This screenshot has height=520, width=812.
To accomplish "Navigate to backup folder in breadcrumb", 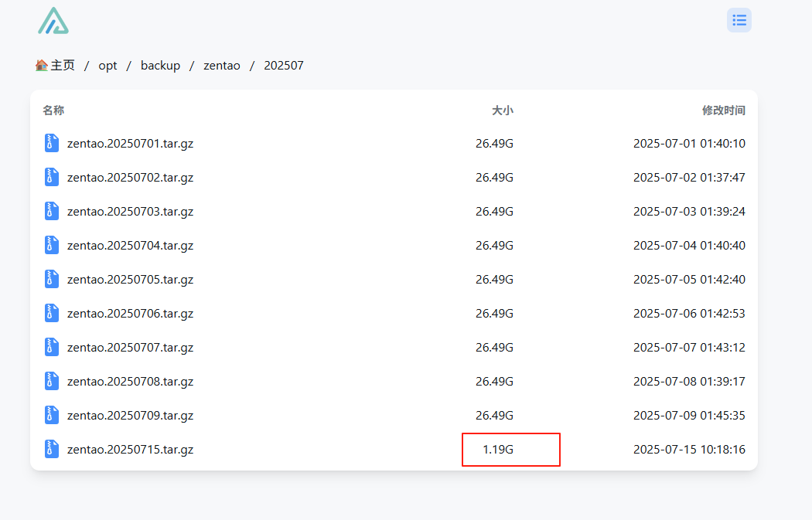I will [161, 65].
